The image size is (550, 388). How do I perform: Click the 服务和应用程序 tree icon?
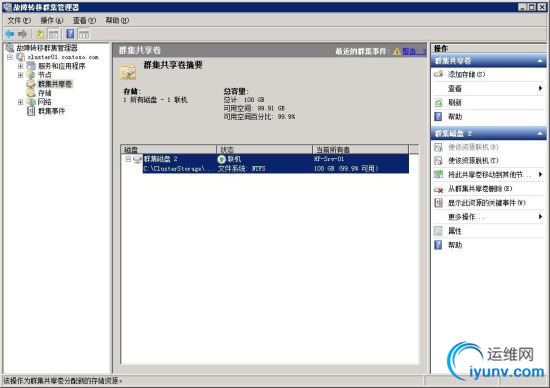pos(31,66)
